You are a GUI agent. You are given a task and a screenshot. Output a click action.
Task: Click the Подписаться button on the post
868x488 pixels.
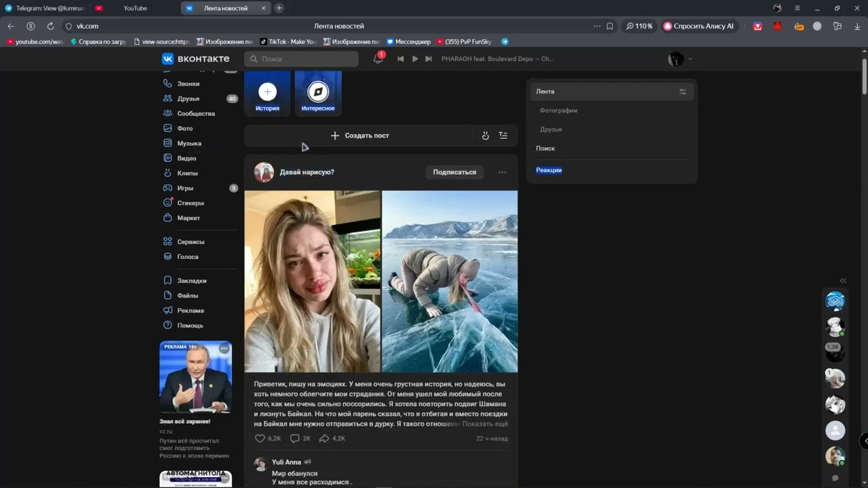click(x=454, y=172)
